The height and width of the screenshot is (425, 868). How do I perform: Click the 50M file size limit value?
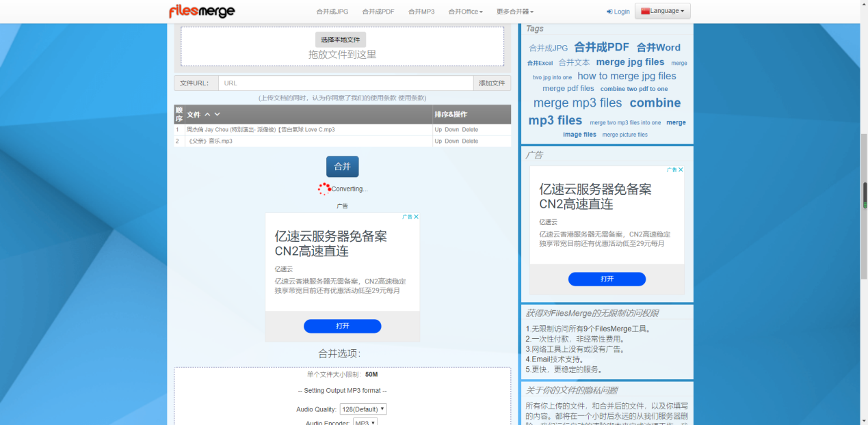pyautogui.click(x=371, y=375)
